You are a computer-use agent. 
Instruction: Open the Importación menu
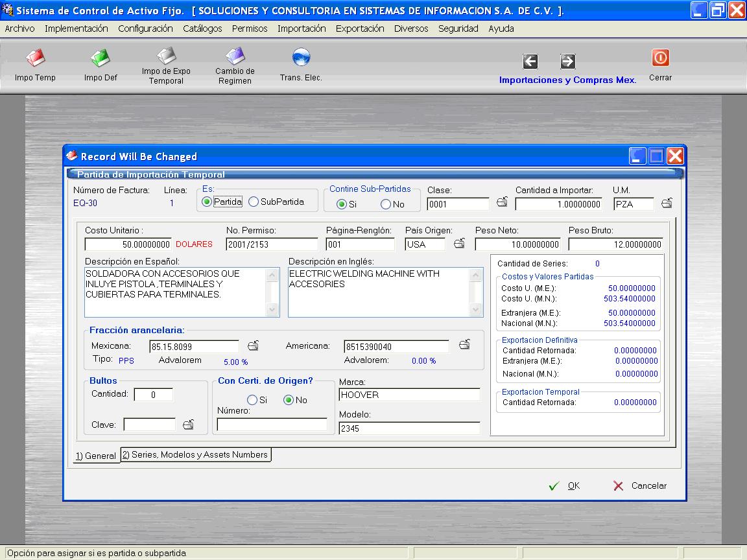[302, 29]
